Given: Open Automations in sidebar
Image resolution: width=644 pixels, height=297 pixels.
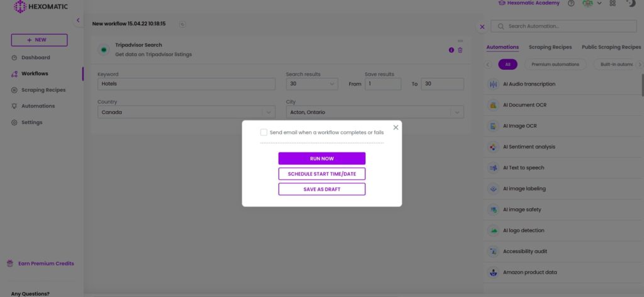Looking at the screenshot, I should [x=33, y=106].
